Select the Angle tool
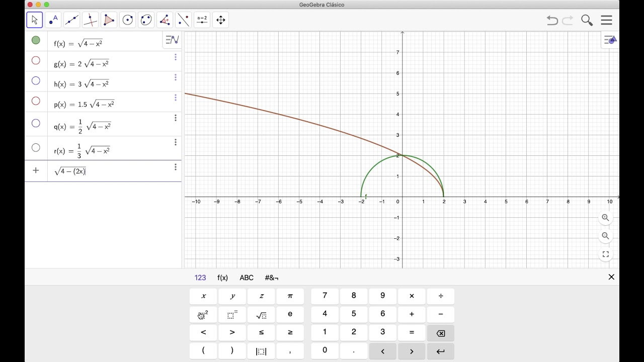The height and width of the screenshot is (362, 644). click(165, 20)
